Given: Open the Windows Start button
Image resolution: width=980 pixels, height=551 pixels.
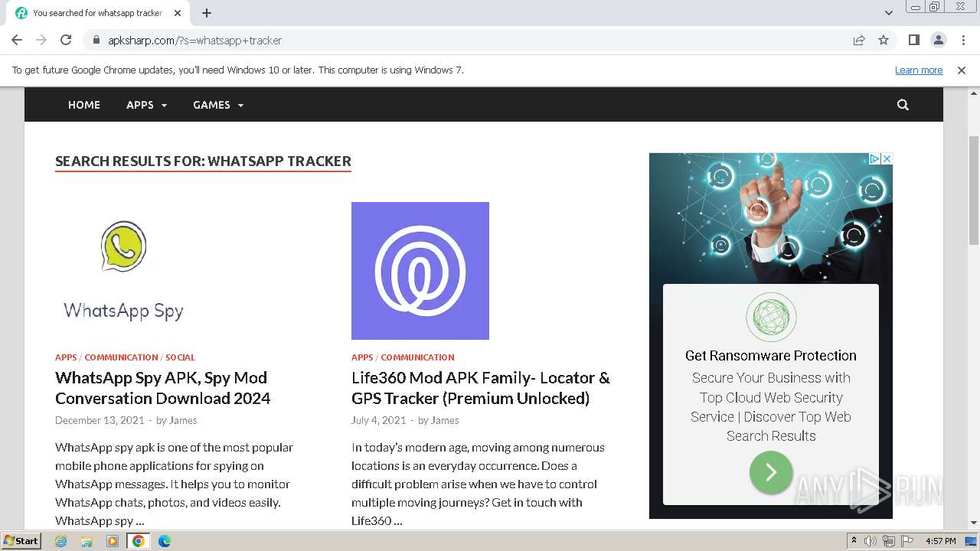Looking at the screenshot, I should pos(21,541).
